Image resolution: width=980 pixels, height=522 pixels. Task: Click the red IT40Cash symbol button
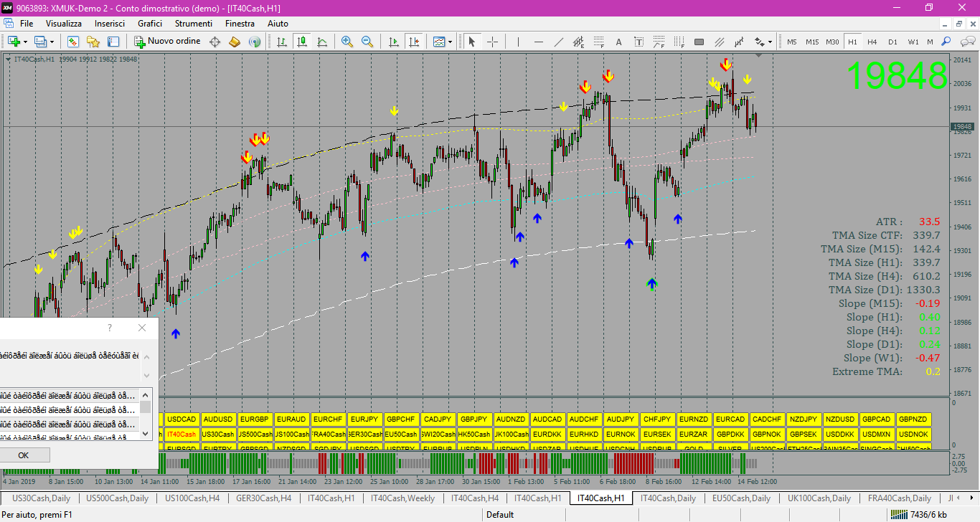(x=182, y=435)
